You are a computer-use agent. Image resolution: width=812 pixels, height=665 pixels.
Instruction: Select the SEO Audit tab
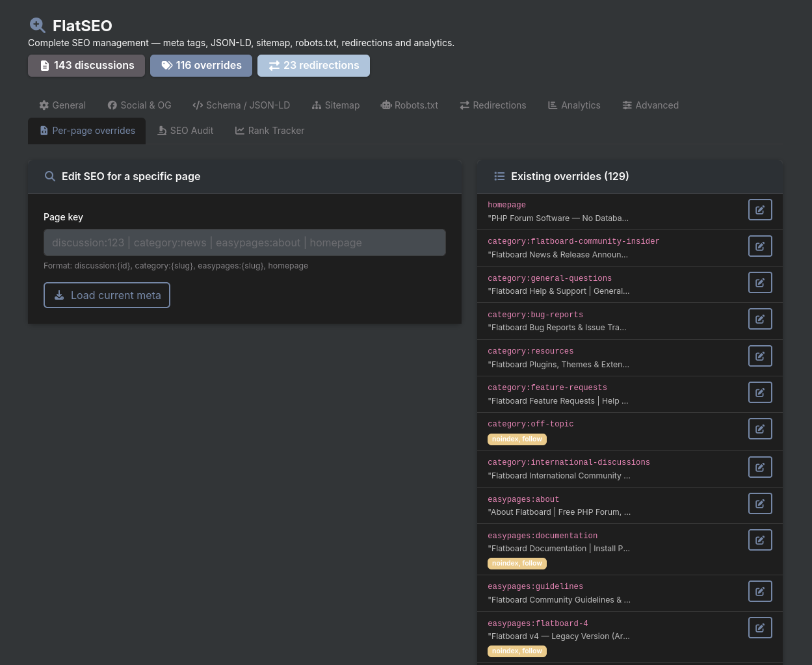coord(185,131)
